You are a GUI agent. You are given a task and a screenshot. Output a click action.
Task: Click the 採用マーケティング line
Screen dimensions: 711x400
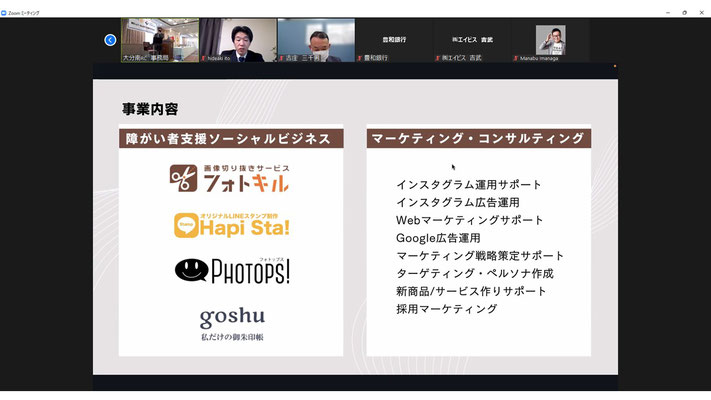pos(447,309)
